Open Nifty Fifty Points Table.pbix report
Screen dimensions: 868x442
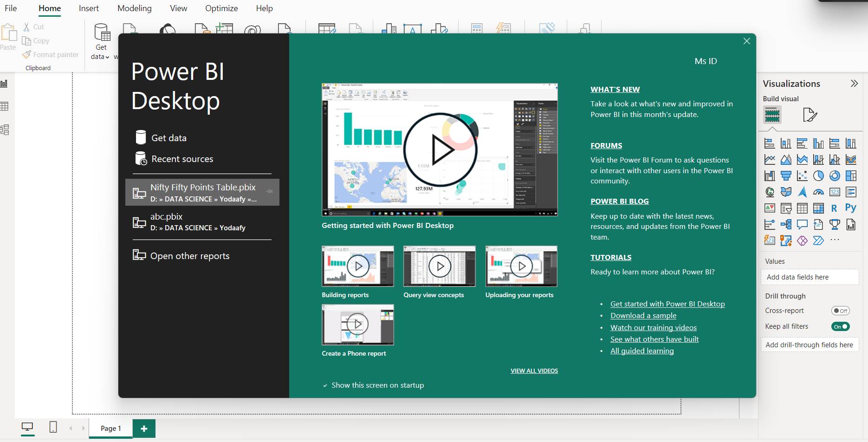tap(202, 192)
